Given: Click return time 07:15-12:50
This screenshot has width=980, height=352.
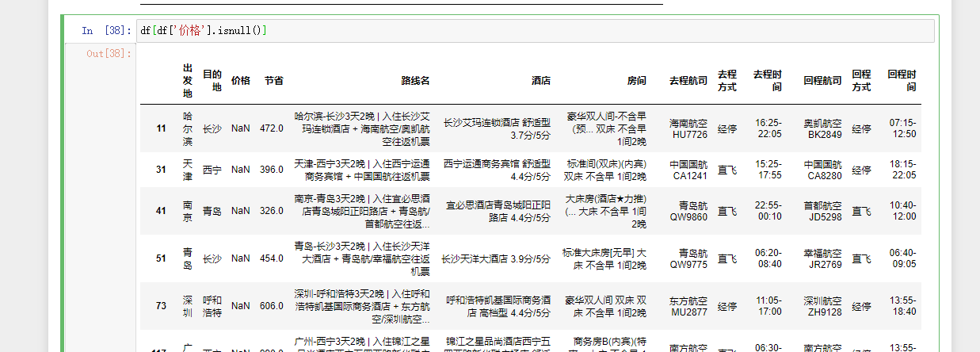Looking at the screenshot, I should (902, 128).
